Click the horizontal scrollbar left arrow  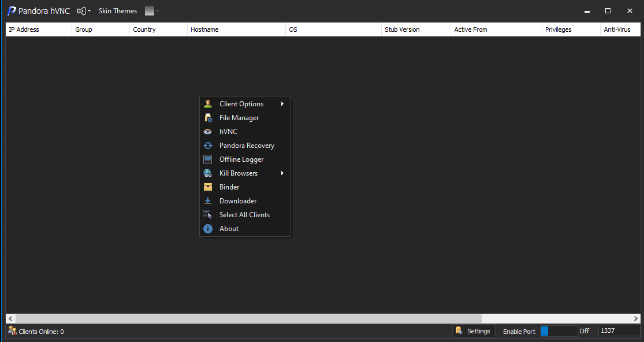pos(10,318)
